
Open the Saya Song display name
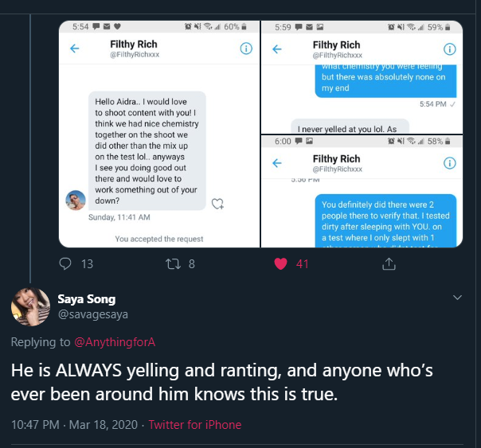click(86, 299)
